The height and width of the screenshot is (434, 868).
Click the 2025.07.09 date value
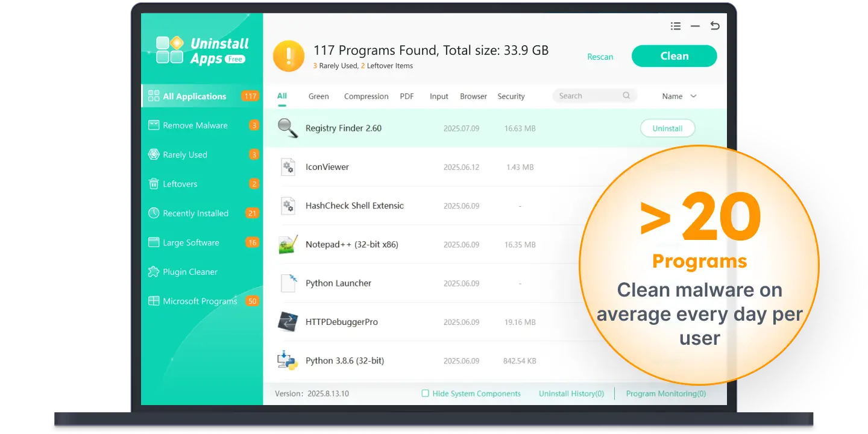(461, 128)
